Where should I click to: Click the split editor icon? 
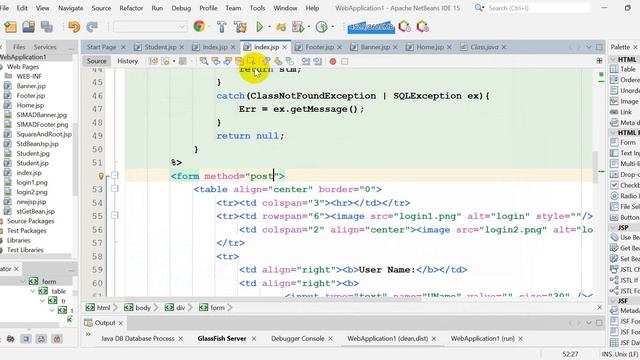pos(599,61)
